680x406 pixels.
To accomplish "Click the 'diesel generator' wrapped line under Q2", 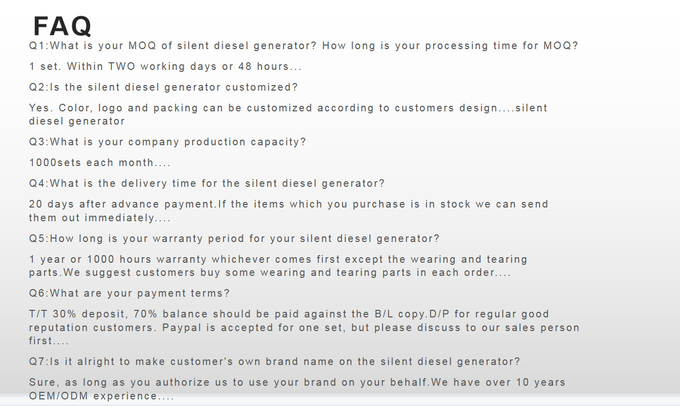I will pyautogui.click(x=77, y=121).
